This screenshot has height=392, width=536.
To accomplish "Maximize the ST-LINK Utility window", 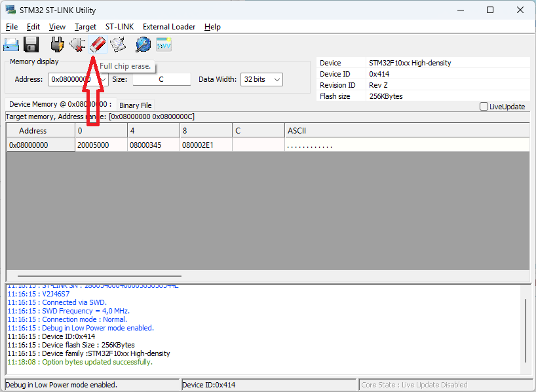I will [x=490, y=10].
